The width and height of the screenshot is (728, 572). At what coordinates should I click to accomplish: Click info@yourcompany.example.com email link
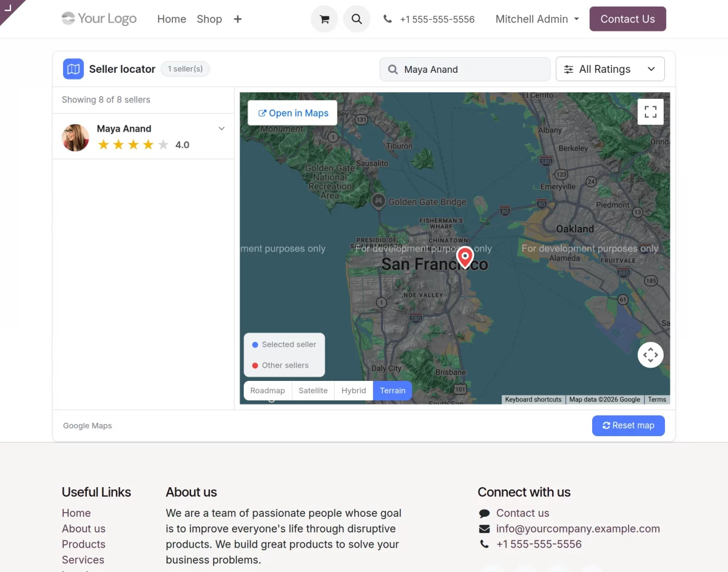(x=578, y=529)
